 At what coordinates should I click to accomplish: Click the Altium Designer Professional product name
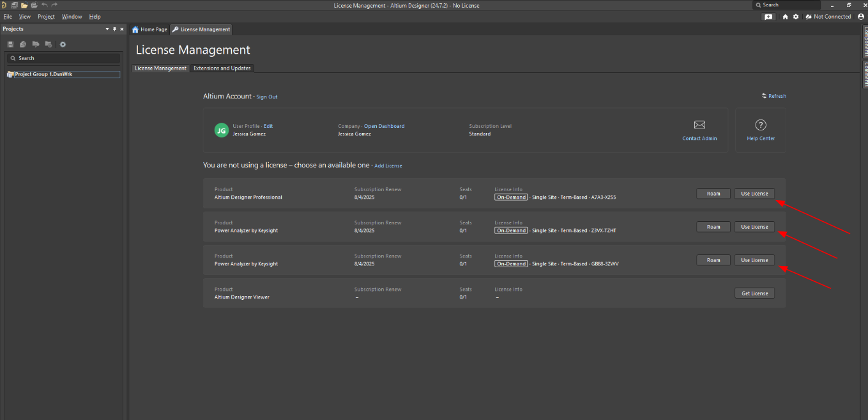(248, 198)
